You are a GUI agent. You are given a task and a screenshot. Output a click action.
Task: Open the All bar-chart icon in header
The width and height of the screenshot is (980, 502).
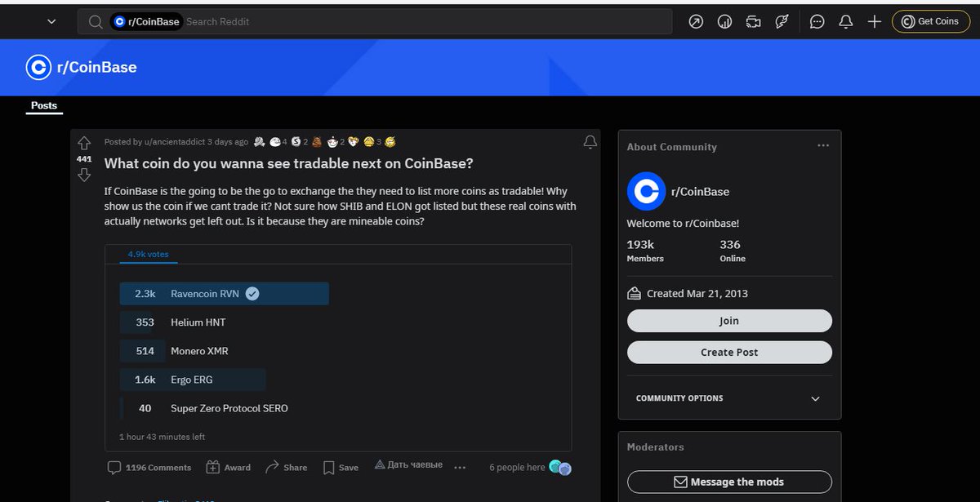click(x=724, y=22)
